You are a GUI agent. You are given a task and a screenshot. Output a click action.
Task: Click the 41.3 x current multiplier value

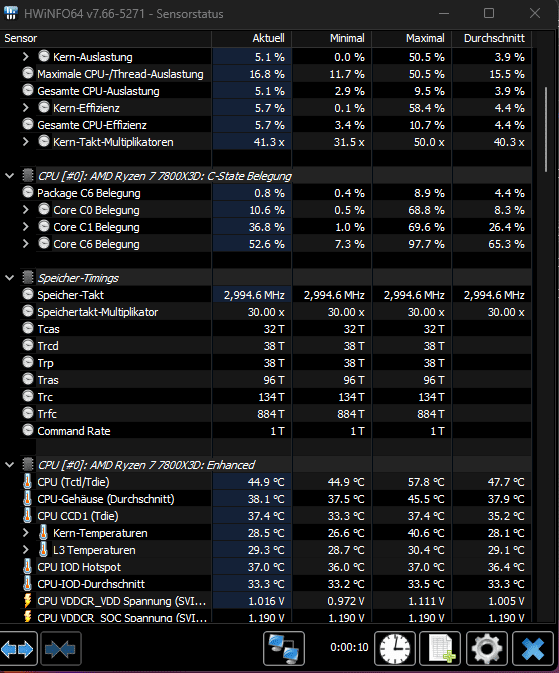pos(269,142)
